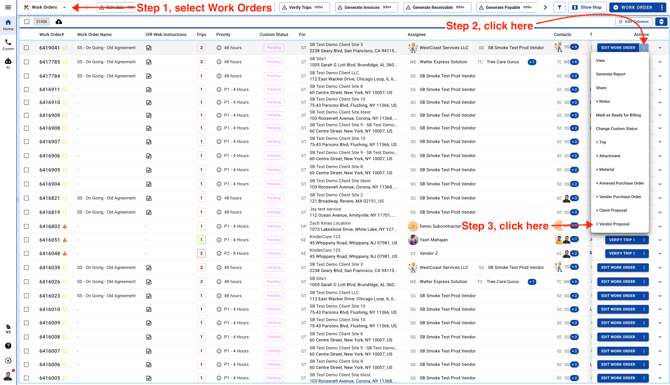Image resolution: width=670 pixels, height=385 pixels.
Task: Choose View from the actions menu
Action: click(620, 61)
